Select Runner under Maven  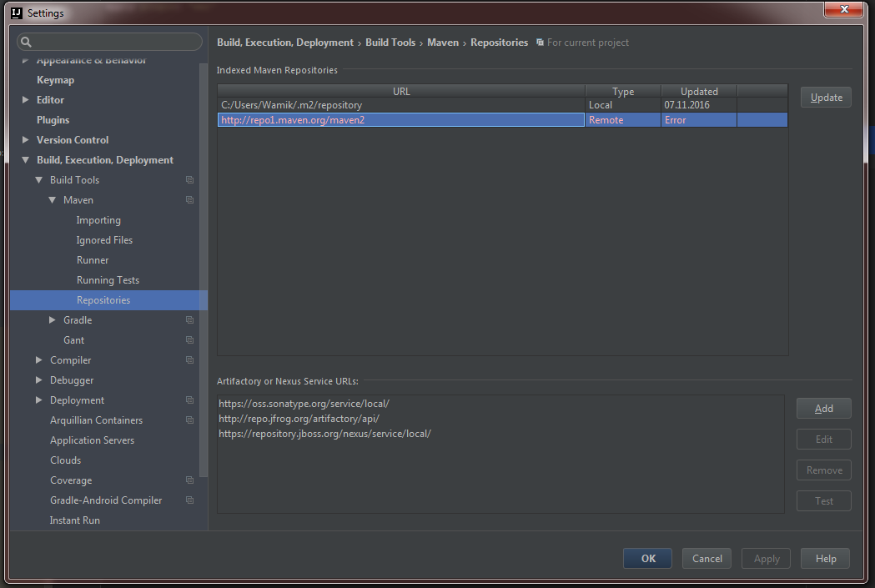[93, 260]
